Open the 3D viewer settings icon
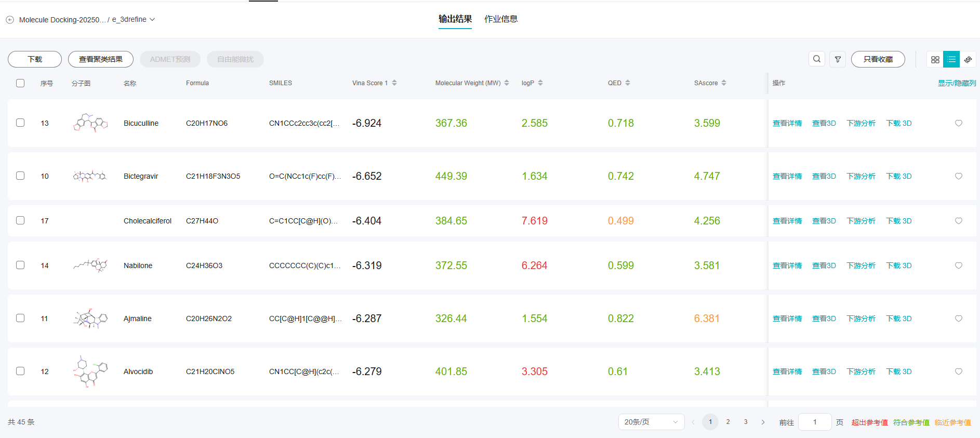This screenshot has height=438, width=980. pos(968,59)
